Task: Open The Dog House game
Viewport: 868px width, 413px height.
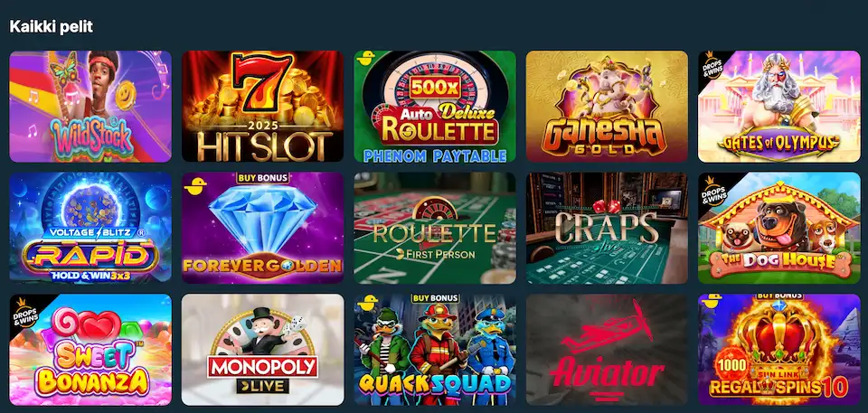Action: (778, 228)
